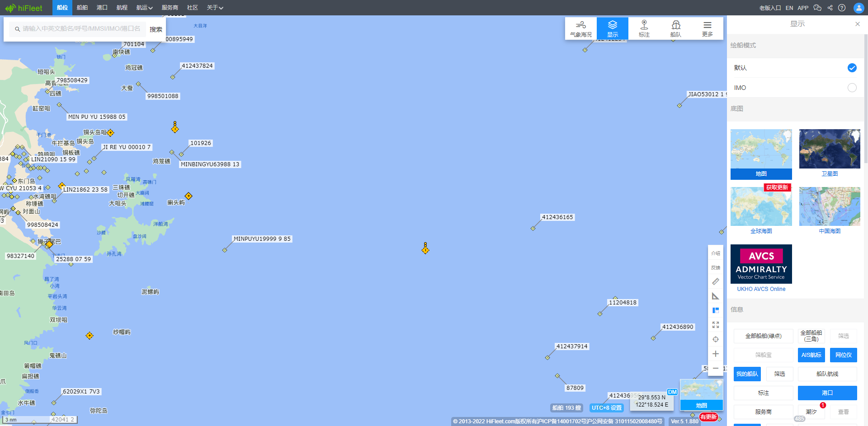
Task: Open the 社区 menu item
Action: (x=193, y=8)
